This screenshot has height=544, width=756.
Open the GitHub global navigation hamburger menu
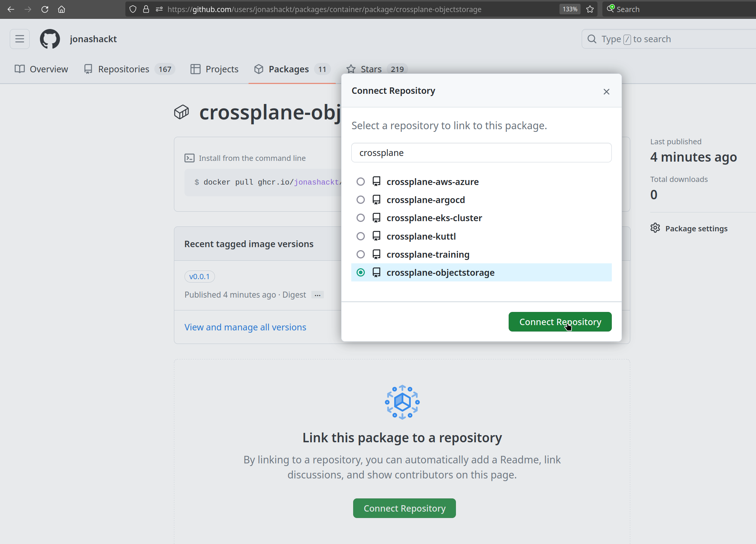(x=20, y=39)
